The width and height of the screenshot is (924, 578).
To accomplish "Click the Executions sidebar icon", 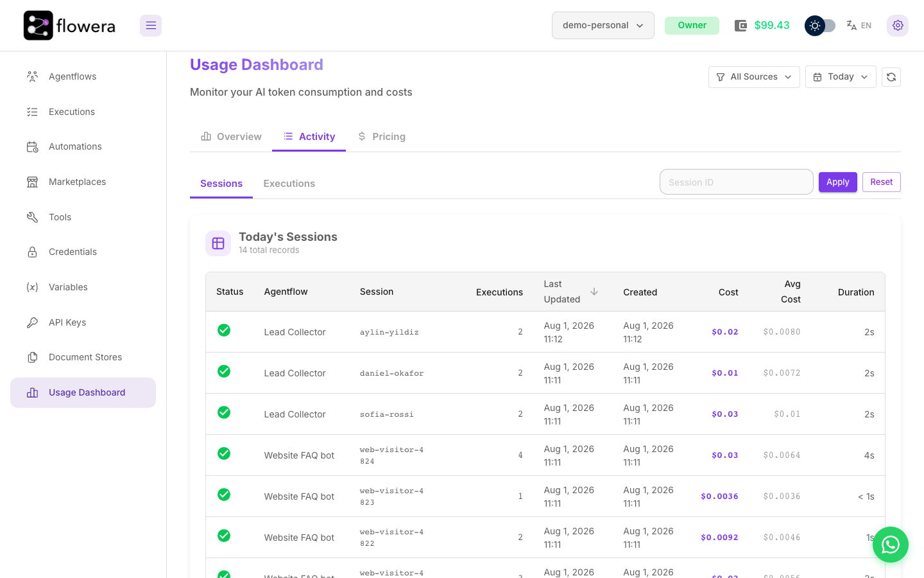I will coord(32,112).
